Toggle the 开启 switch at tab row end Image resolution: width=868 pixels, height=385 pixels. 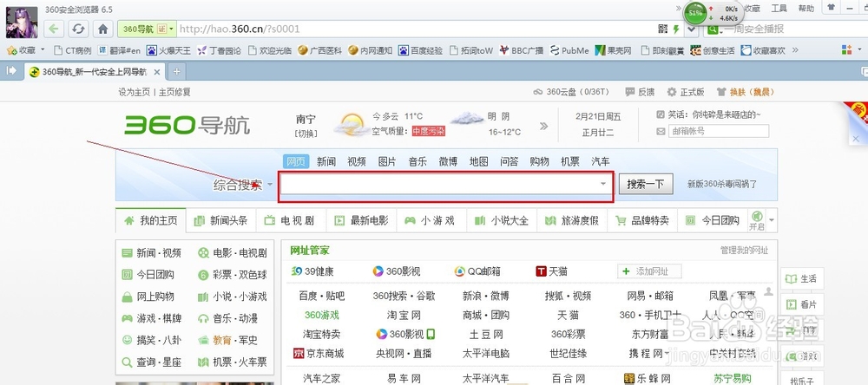click(757, 219)
